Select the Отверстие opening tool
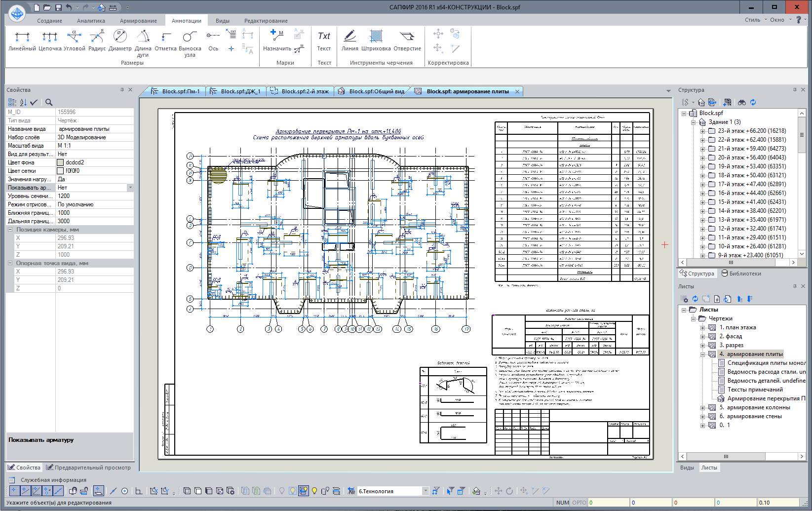812x511 pixels. click(x=407, y=40)
